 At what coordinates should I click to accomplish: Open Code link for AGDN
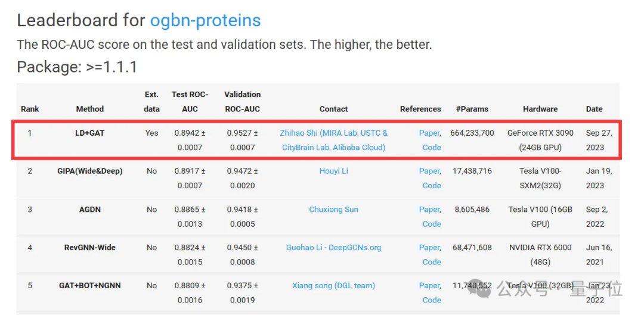[x=432, y=224]
